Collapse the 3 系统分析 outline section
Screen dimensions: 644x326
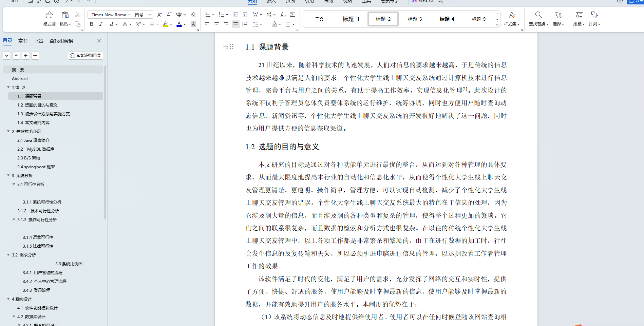8,175
